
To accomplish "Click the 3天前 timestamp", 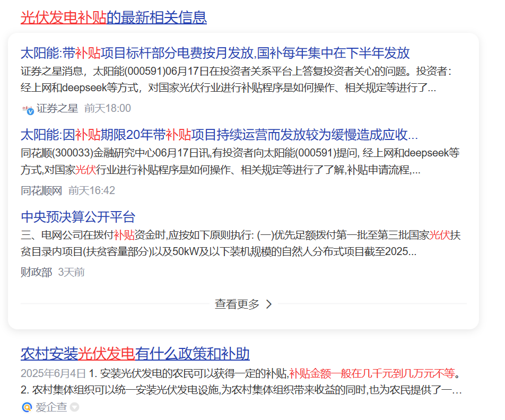I will tap(72, 273).
